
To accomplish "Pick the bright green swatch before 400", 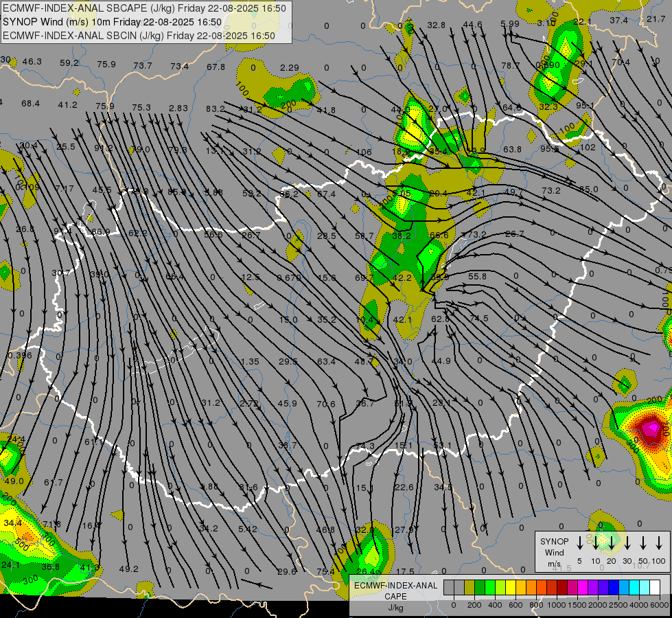I will (x=490, y=588).
